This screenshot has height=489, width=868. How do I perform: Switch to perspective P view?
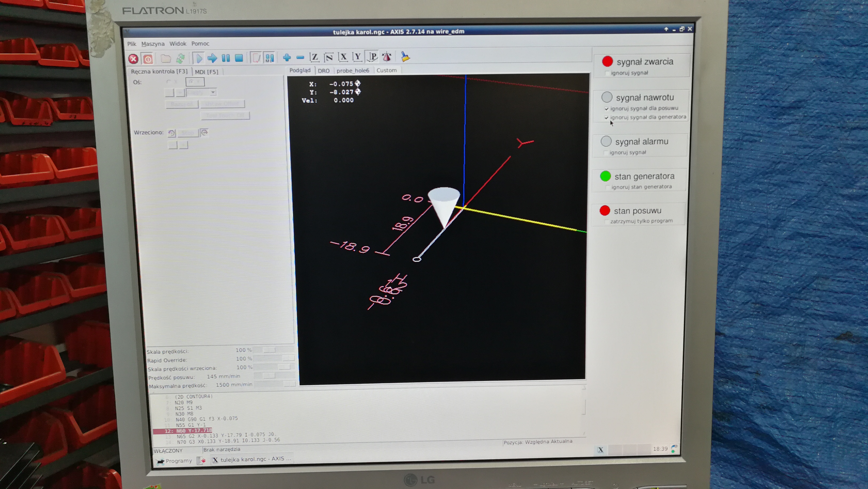point(372,57)
